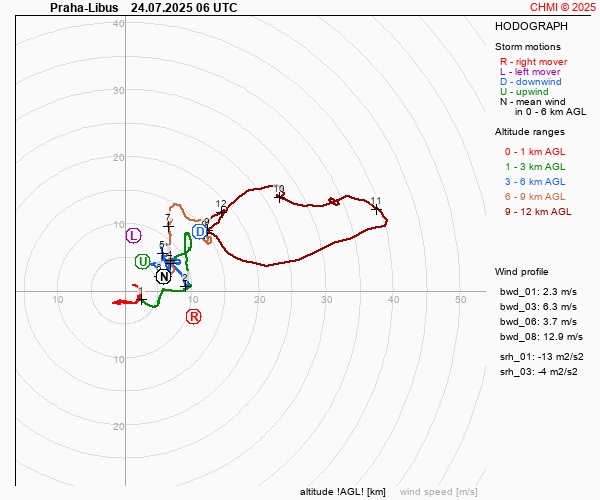Screen dimensions: 600x500
Task: Click the 1 km altitude cross marker
Action: coord(142,299)
